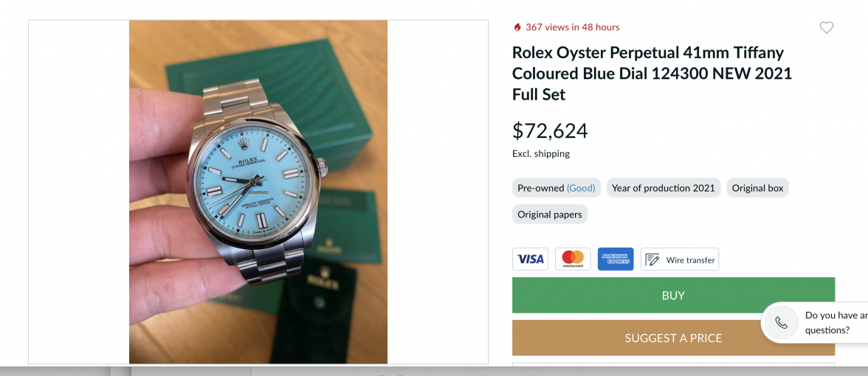Click the flame icon beside views count
Image resolution: width=868 pixels, height=376 pixels.
coord(517,27)
